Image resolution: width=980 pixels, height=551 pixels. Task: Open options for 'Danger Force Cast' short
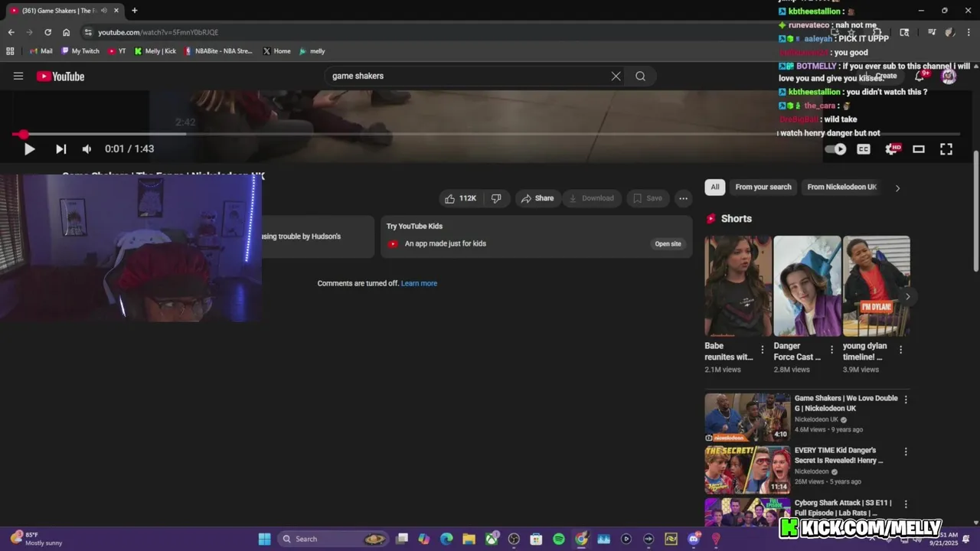coord(831,350)
